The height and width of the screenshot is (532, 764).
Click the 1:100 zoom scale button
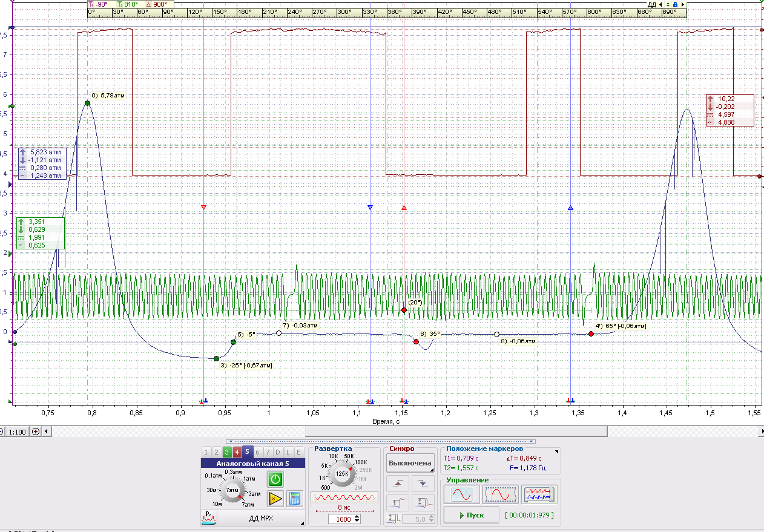[17, 432]
